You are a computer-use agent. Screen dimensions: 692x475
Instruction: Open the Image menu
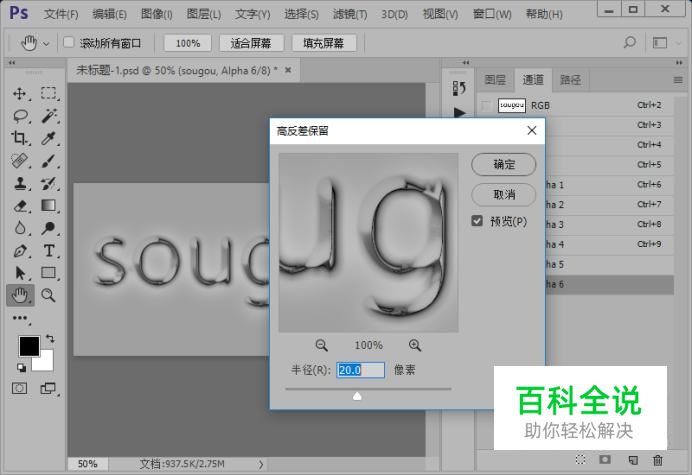pos(157,14)
